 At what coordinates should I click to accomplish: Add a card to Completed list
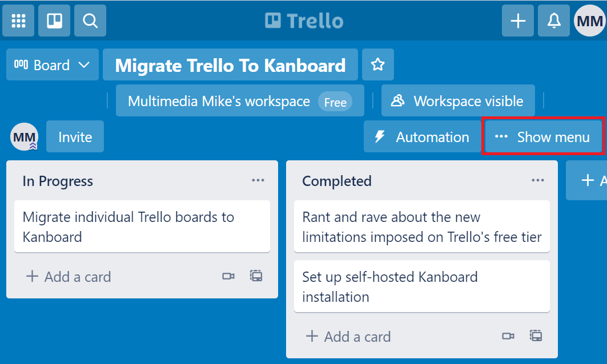(348, 337)
